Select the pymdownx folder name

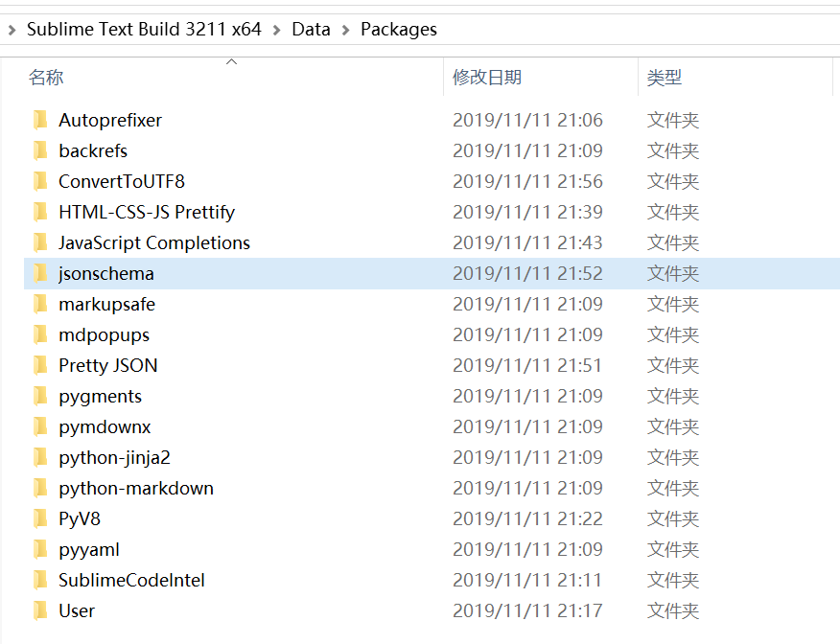tap(105, 427)
